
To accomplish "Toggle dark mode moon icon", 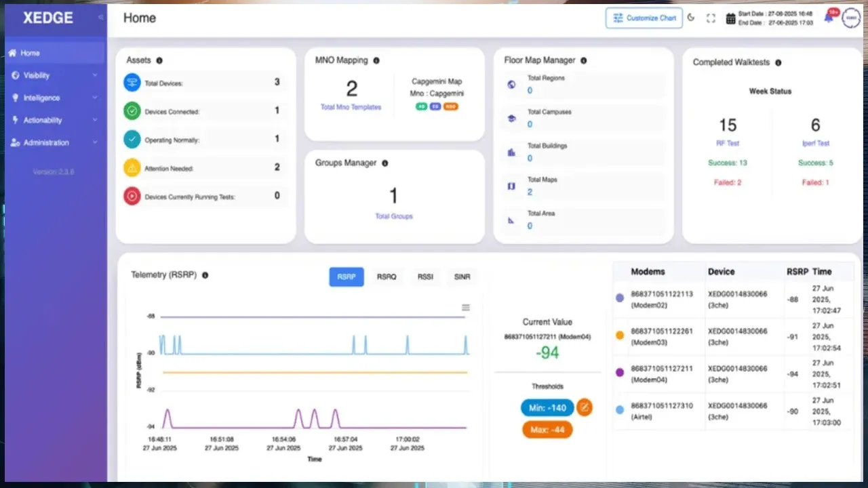I will pos(691,18).
